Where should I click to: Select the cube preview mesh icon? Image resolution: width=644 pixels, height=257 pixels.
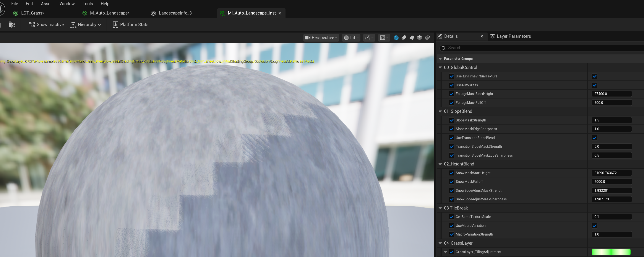click(420, 38)
